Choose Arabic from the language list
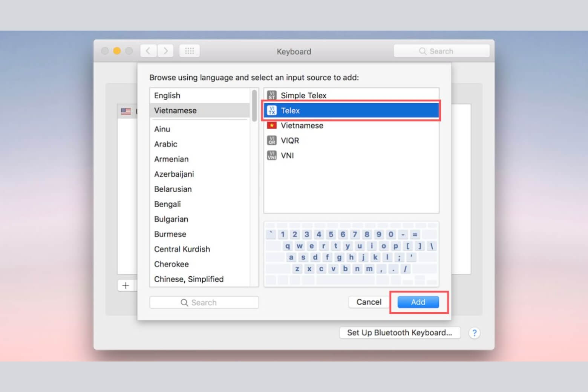The image size is (588, 392). point(165,144)
